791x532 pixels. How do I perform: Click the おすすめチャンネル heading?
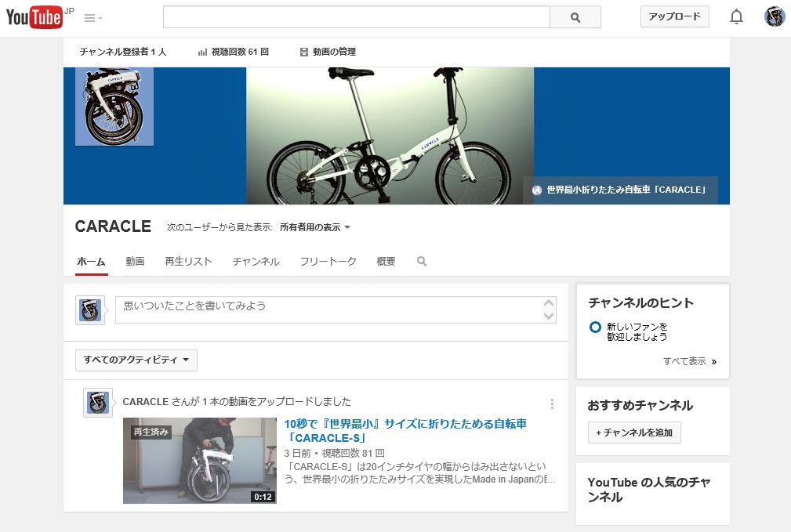640,405
